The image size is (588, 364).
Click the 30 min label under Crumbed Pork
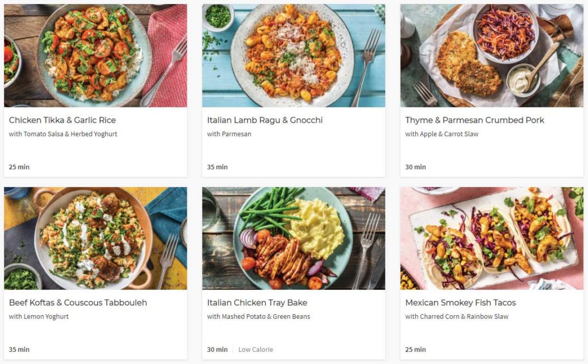pyautogui.click(x=415, y=167)
